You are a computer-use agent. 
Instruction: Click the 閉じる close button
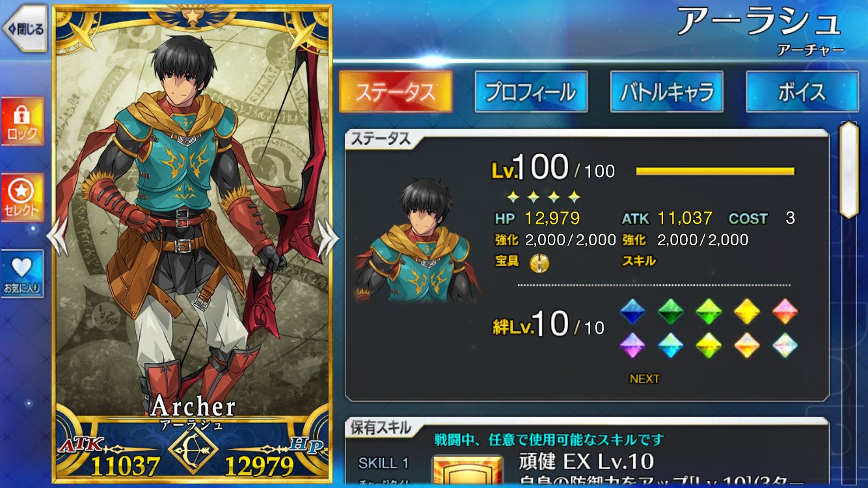click(x=24, y=29)
